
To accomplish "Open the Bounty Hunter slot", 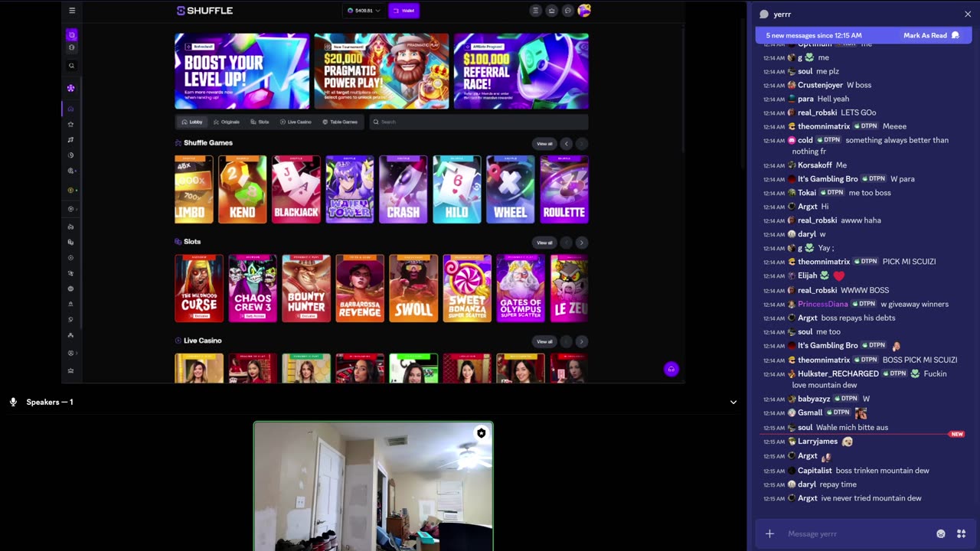I will tap(306, 289).
